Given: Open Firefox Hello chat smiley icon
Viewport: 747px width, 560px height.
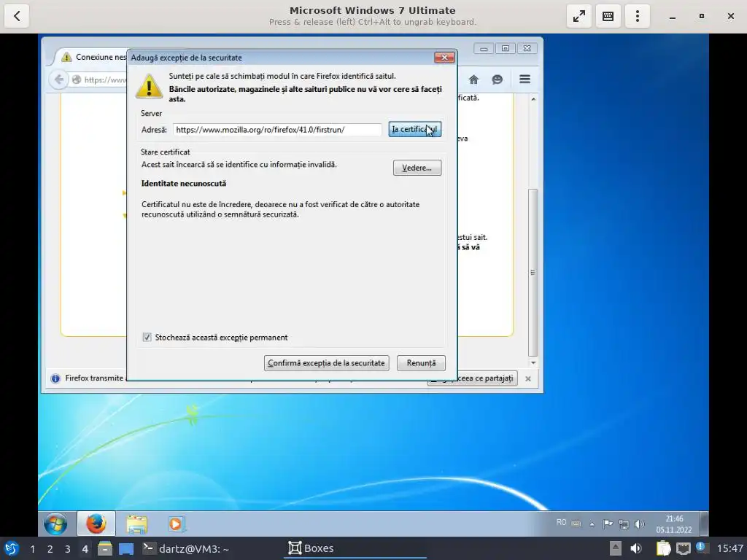Looking at the screenshot, I should tap(497, 79).
